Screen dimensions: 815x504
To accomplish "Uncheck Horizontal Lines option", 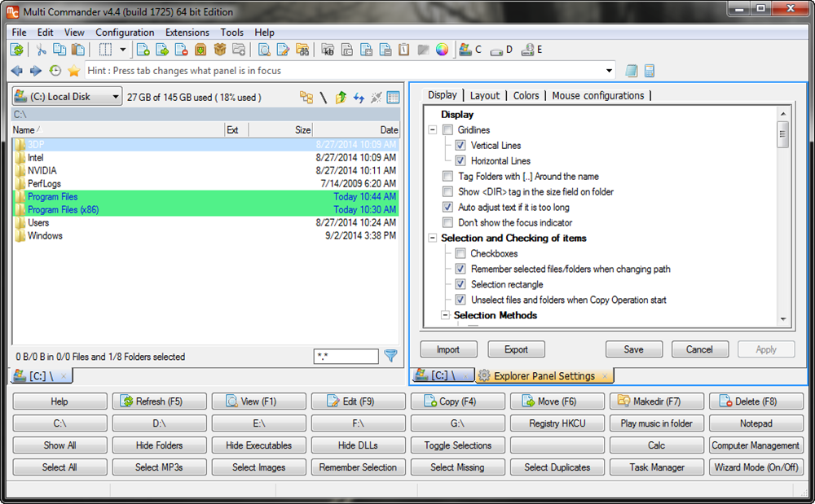I will pos(460,161).
